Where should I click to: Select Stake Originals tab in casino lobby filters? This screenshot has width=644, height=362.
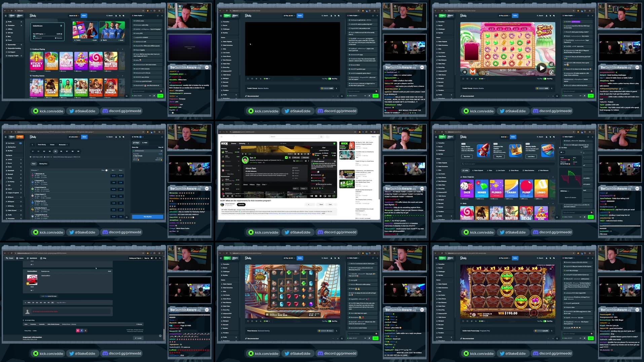coord(478,170)
